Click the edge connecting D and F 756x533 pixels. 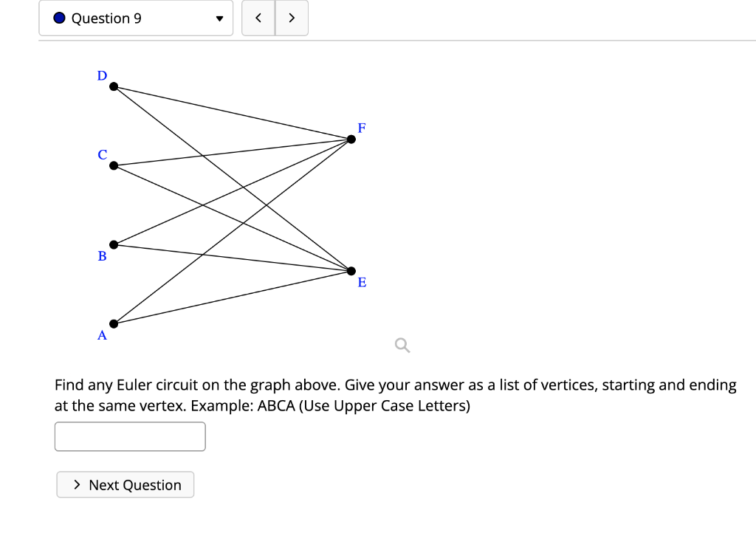[233, 112]
